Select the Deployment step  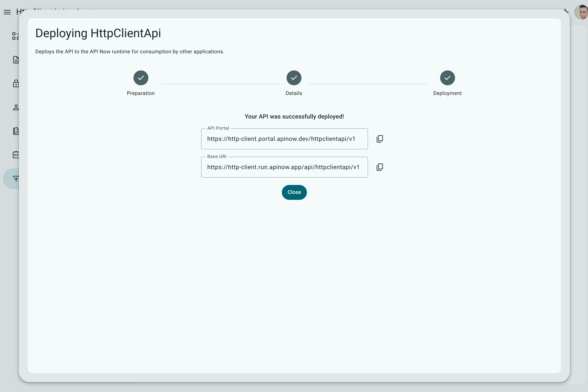coord(447,83)
